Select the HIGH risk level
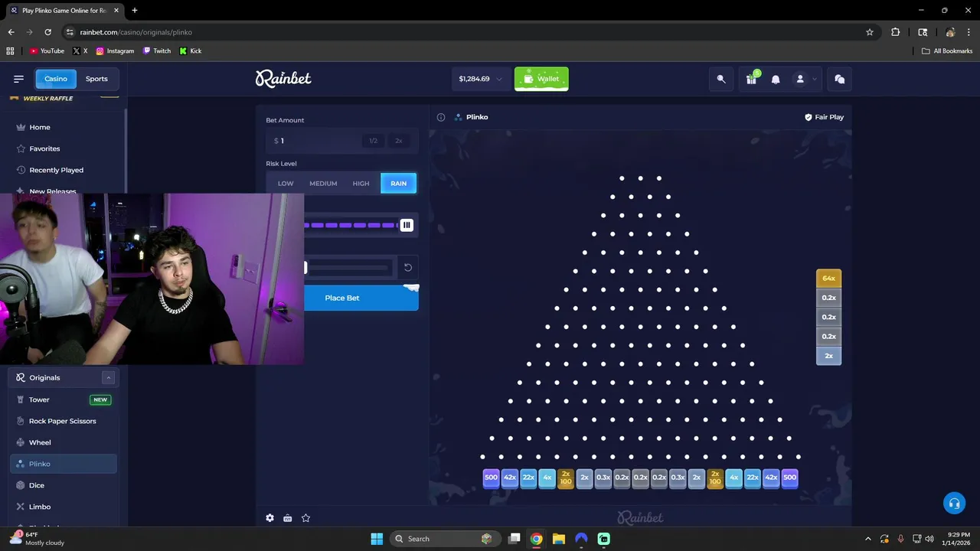 (x=361, y=184)
